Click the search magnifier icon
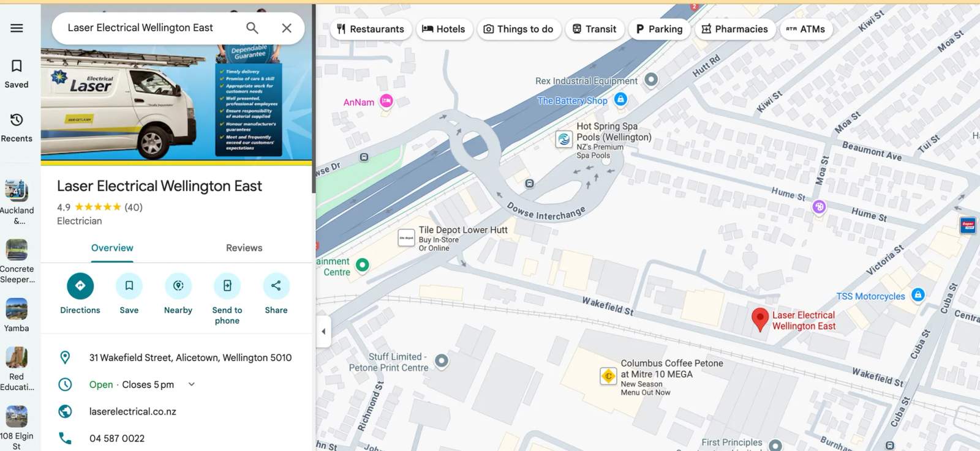This screenshot has width=980, height=451. point(252,28)
